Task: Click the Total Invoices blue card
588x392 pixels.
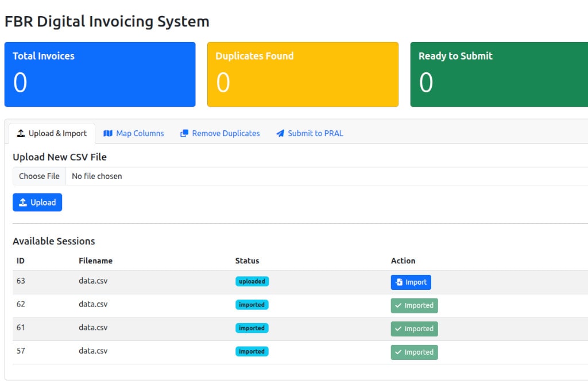Action: click(x=100, y=74)
